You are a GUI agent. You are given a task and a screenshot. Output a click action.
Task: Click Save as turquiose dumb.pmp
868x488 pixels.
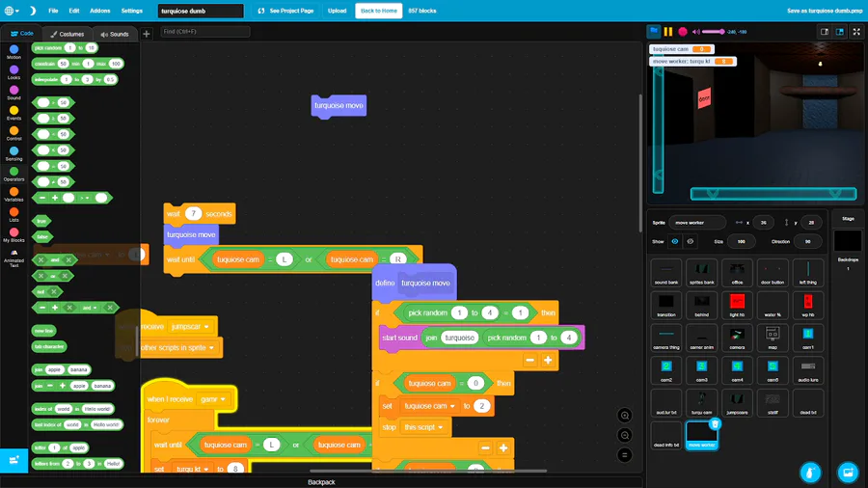click(x=825, y=11)
